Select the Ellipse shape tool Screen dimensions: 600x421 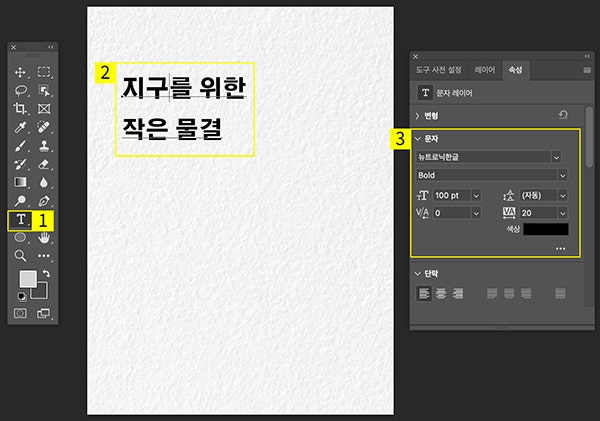20,237
